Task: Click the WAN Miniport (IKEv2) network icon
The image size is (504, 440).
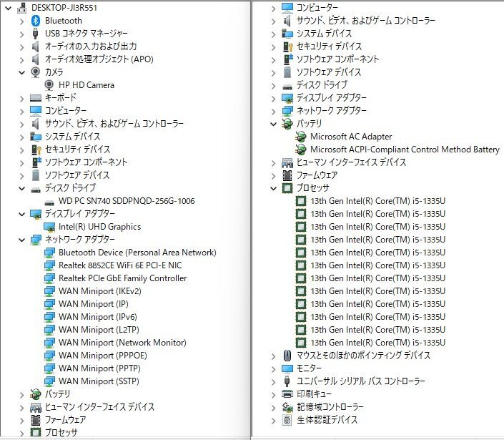Action: point(49,291)
